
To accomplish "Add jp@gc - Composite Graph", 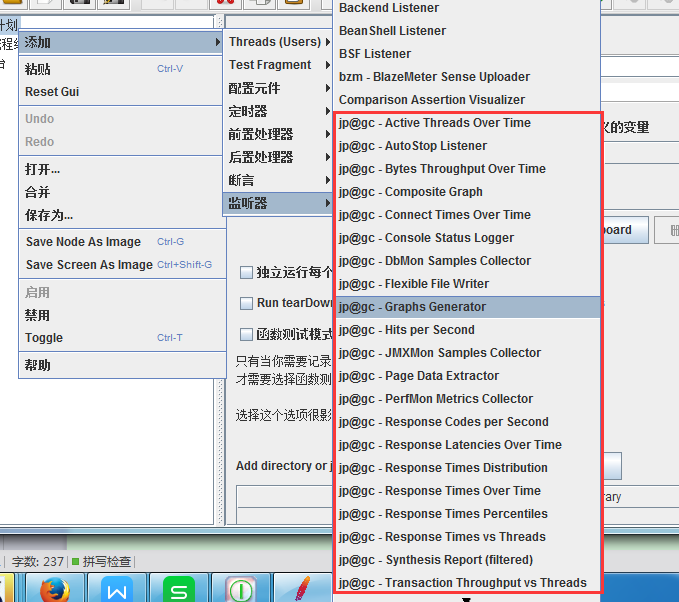I will (x=468, y=192).
